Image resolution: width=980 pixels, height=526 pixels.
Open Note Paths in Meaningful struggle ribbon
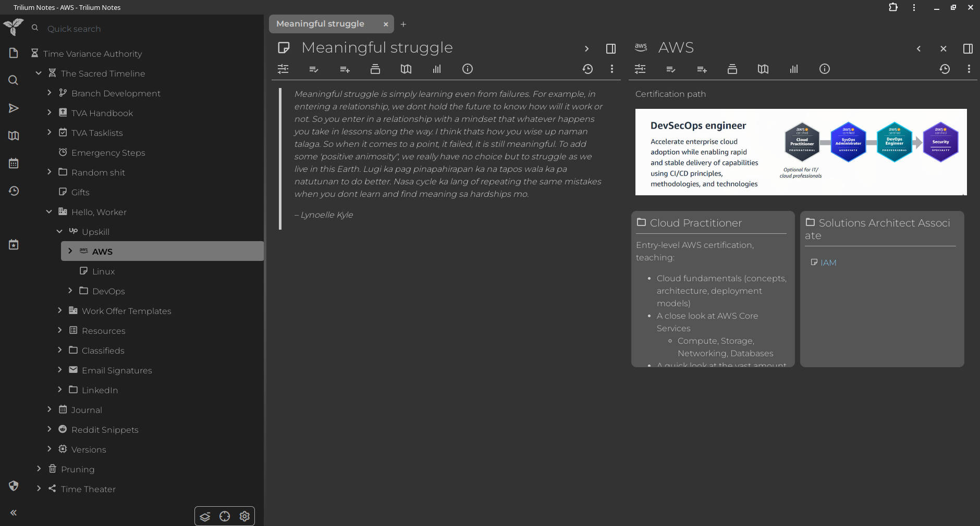375,69
